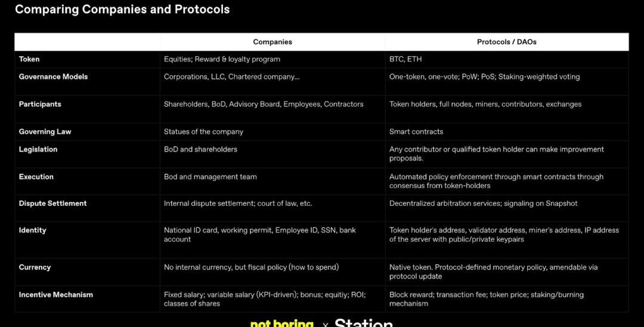Select the Dispute Settlement row label

[x=52, y=203]
